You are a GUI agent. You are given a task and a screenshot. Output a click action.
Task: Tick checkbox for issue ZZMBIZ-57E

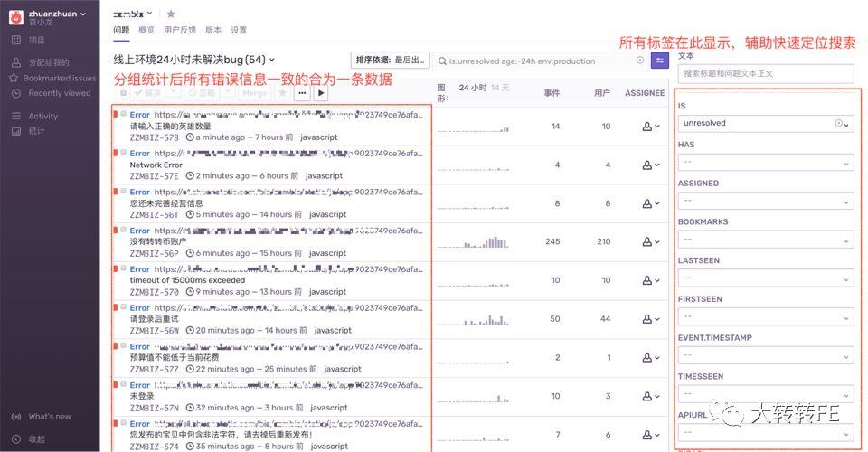(124, 152)
